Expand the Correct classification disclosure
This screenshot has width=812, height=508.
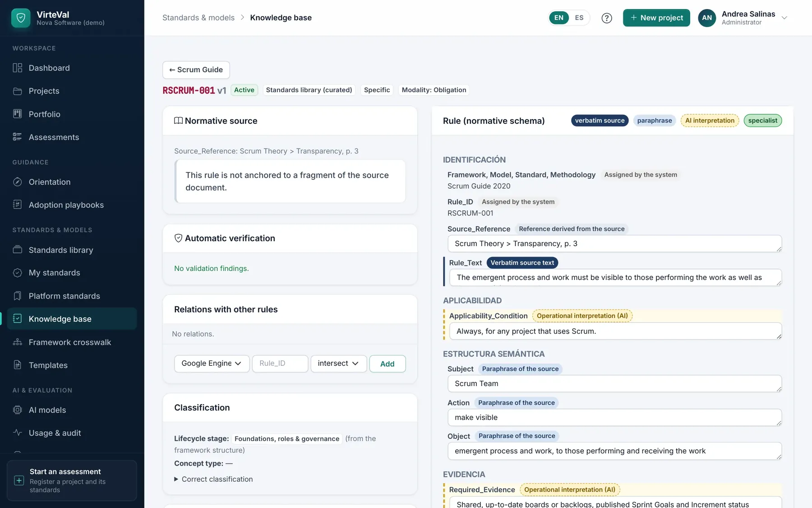pos(213,479)
